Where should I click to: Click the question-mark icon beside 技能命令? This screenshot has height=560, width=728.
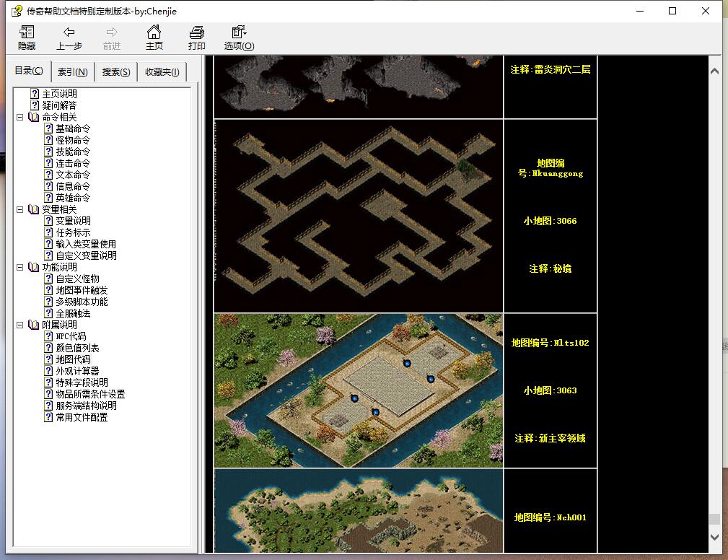tap(49, 152)
